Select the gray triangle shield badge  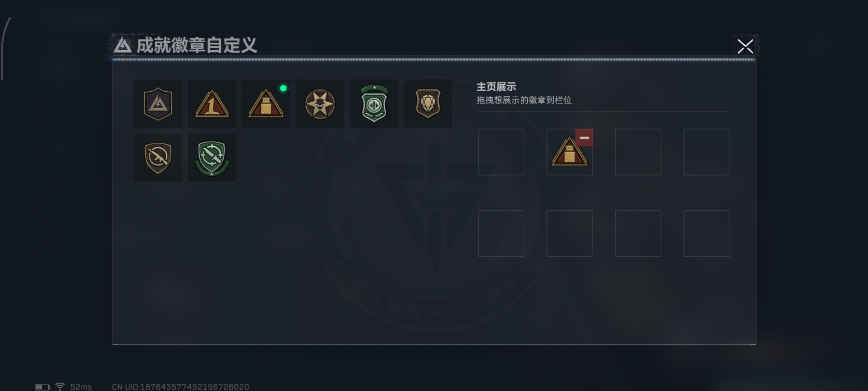click(158, 104)
